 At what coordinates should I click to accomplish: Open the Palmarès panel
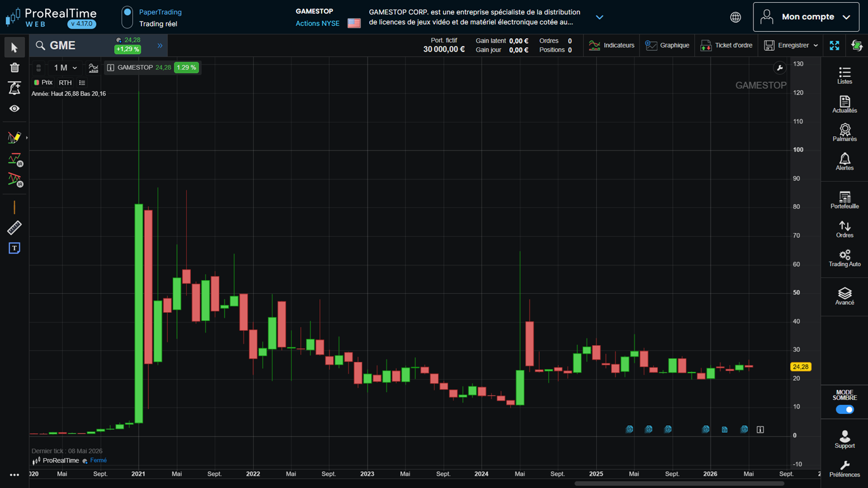point(844,133)
